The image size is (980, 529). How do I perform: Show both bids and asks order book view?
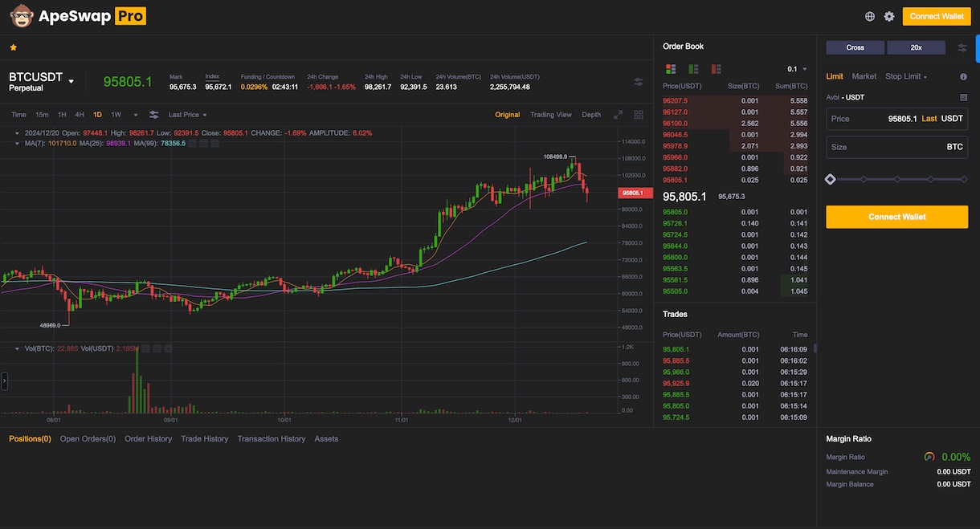[671, 69]
